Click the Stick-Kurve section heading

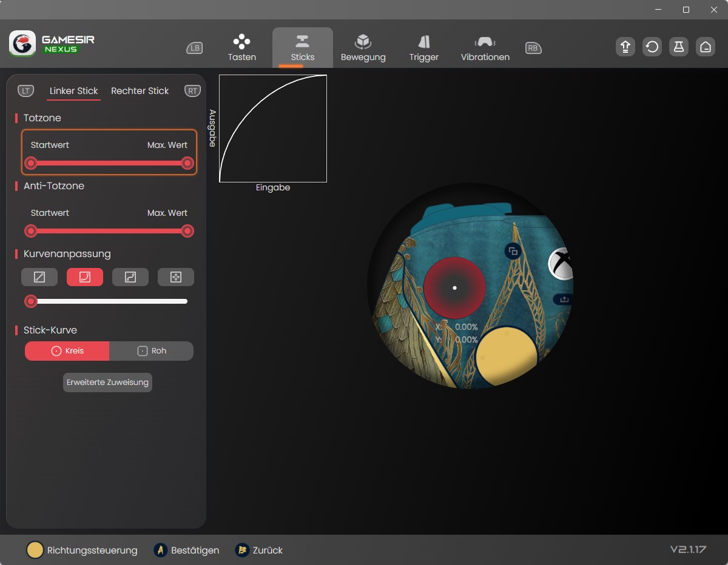click(x=50, y=330)
